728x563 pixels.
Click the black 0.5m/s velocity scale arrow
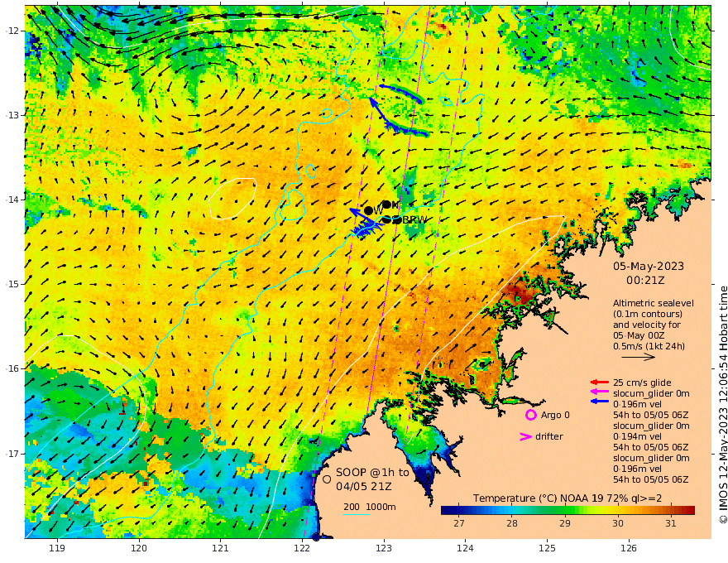click(x=638, y=357)
